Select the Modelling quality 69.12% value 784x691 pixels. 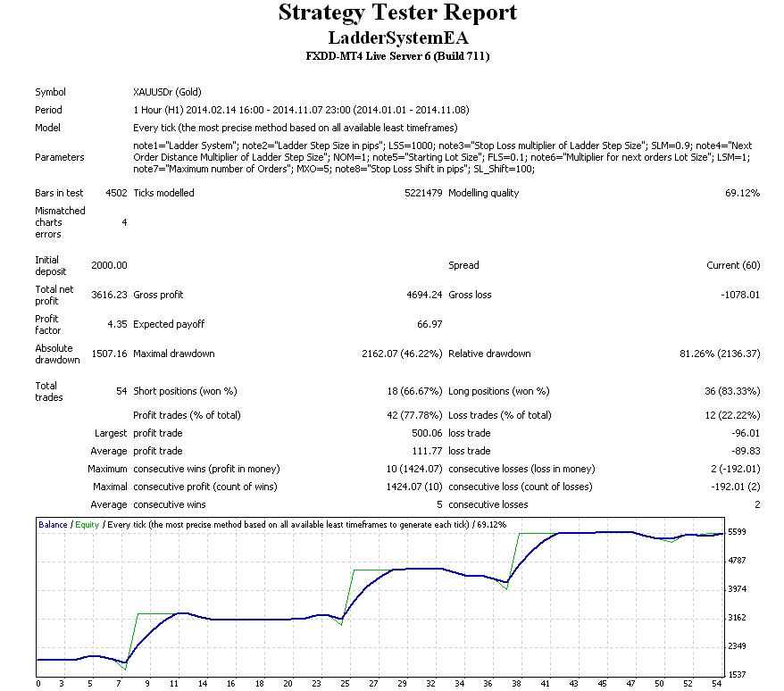pyautogui.click(x=742, y=193)
